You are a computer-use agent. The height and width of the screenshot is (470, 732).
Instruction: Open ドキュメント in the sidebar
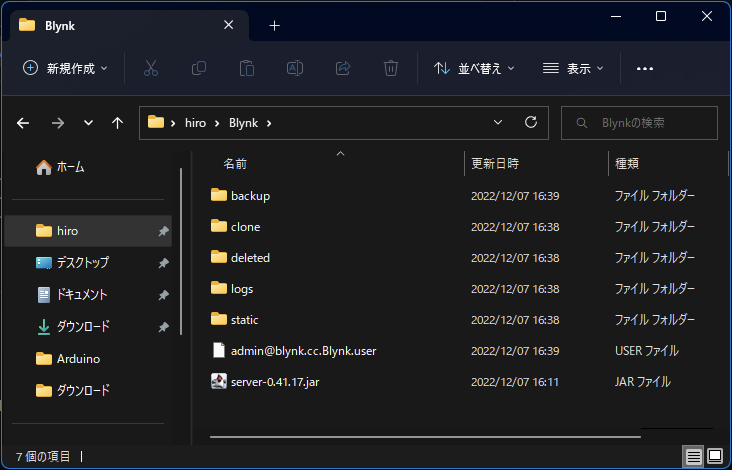pyautogui.click(x=72, y=295)
